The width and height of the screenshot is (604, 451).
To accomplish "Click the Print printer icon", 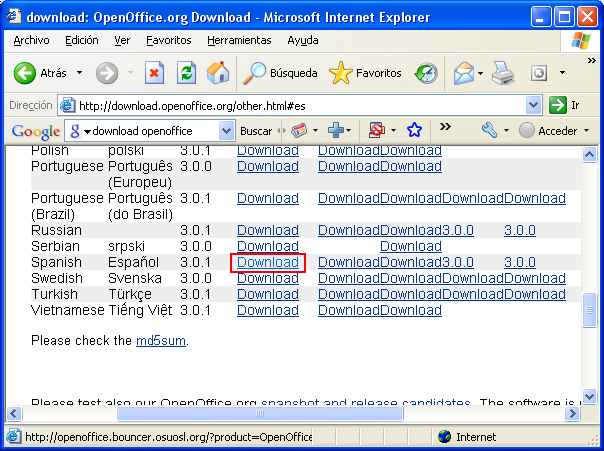I will point(502,73).
